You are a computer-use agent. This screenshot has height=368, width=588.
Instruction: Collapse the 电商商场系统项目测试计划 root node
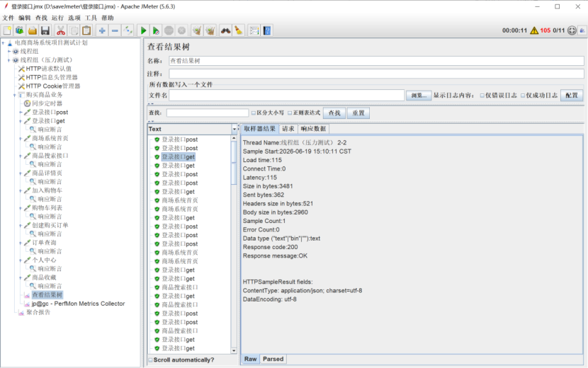click(4, 42)
